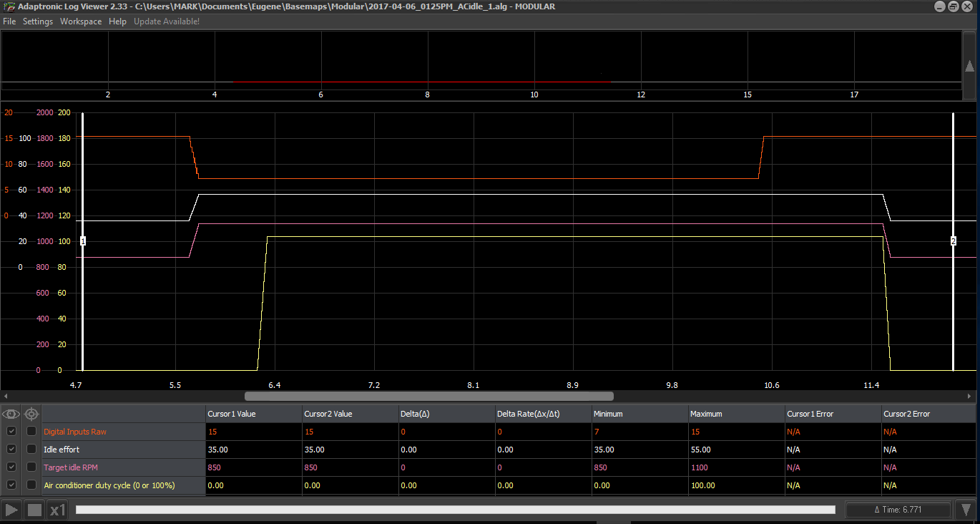Toggle visibility of Idle effort trace
This screenshot has height=524, width=980.
pos(11,450)
